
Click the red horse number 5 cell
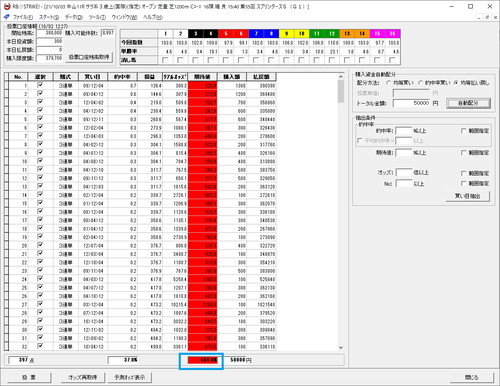coord(226,34)
